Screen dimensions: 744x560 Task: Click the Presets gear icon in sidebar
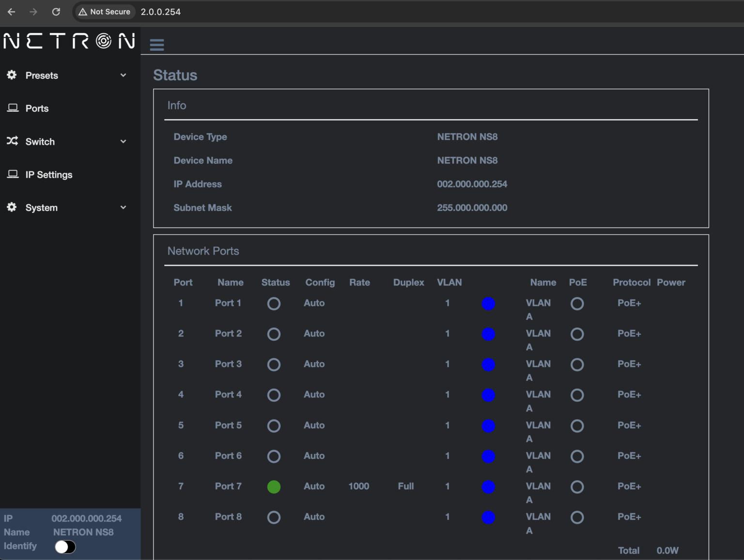click(11, 75)
